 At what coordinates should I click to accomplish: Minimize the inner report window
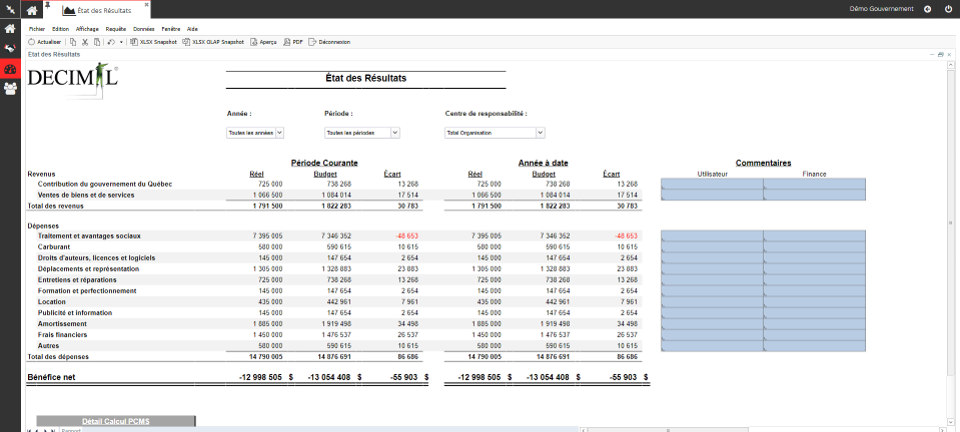click(932, 54)
